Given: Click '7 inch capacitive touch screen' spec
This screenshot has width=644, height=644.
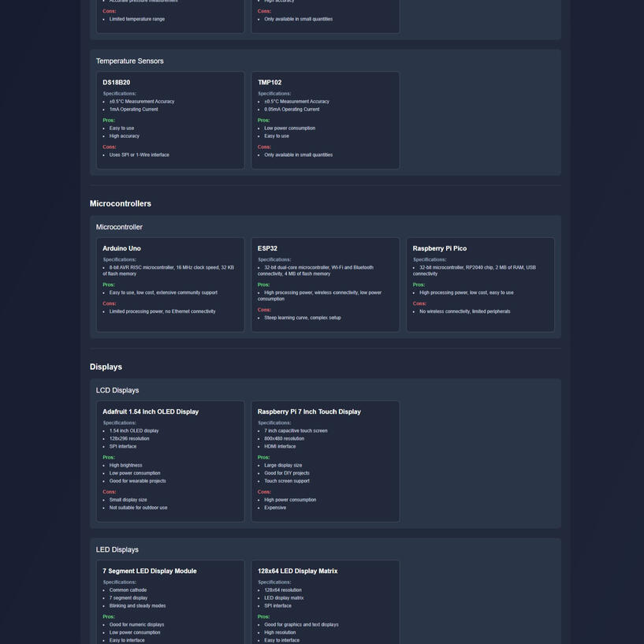Looking at the screenshot, I should [296, 431].
